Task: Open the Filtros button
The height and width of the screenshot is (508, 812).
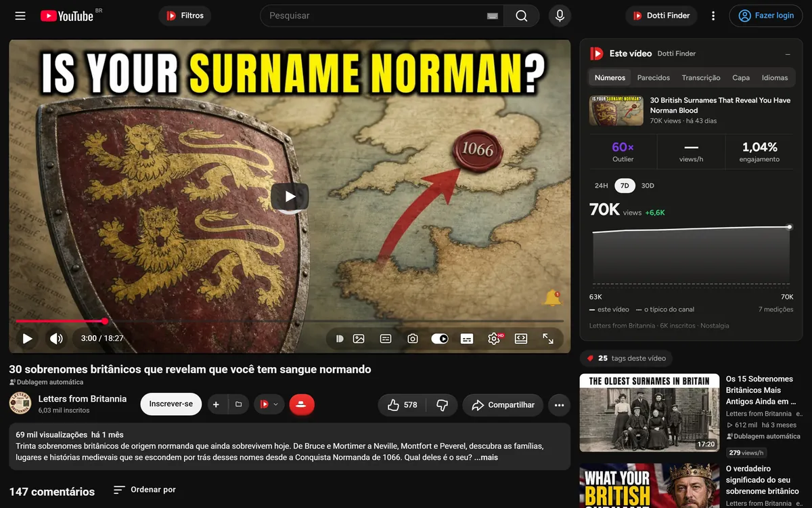Action: [x=185, y=16]
